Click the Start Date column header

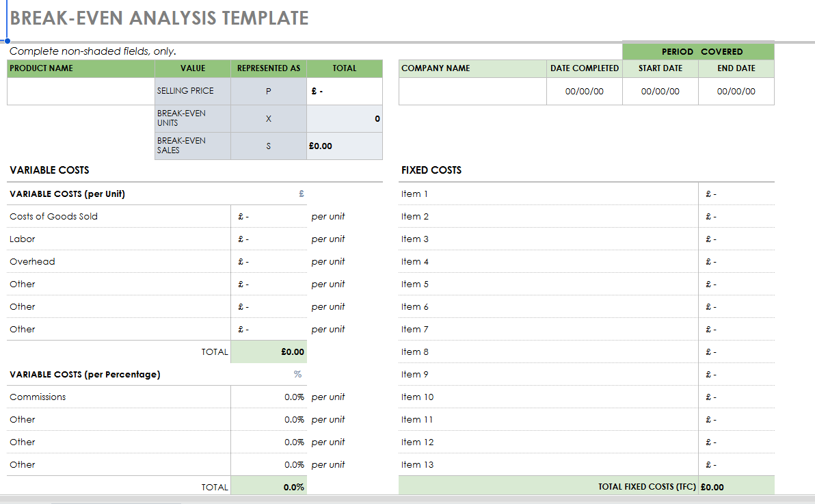660,68
